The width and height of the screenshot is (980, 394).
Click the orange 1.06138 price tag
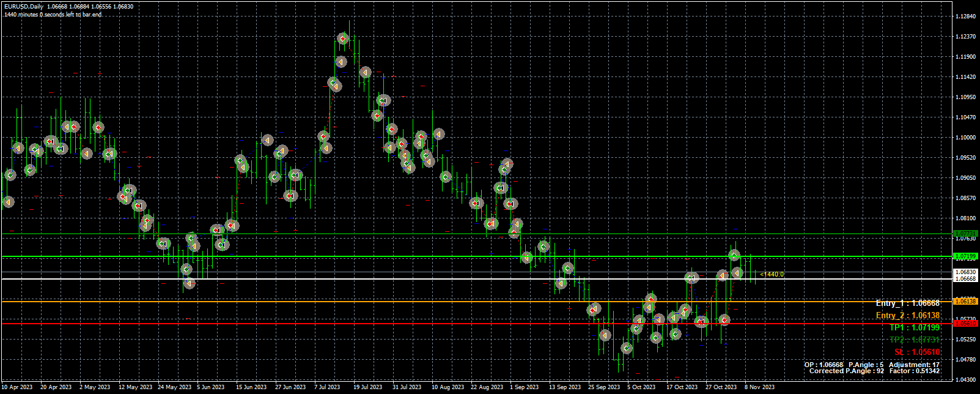pyautogui.click(x=965, y=301)
